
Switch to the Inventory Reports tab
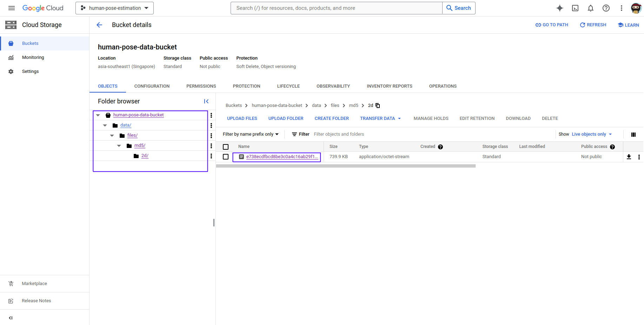390,86
